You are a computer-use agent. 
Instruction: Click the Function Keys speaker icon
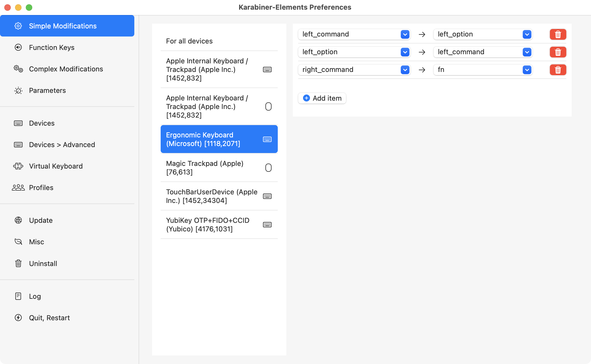(x=18, y=47)
